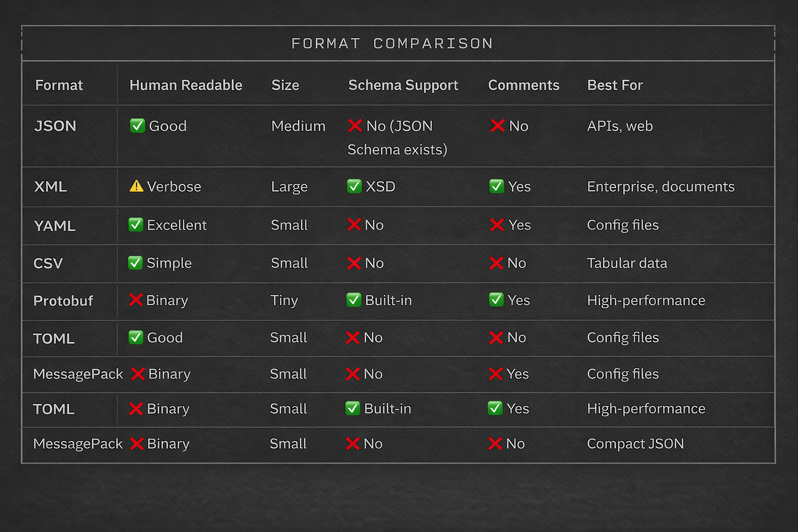798x532 pixels.
Task: Click the green checkmark next to CSV Simple
Action: coord(135,263)
